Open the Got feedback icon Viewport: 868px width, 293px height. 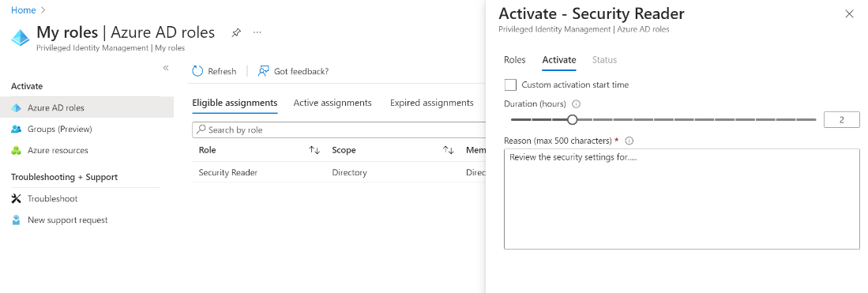(264, 71)
